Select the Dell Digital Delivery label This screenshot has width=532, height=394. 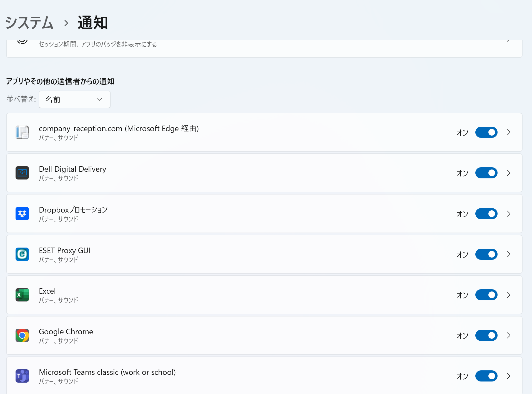pyautogui.click(x=72, y=169)
